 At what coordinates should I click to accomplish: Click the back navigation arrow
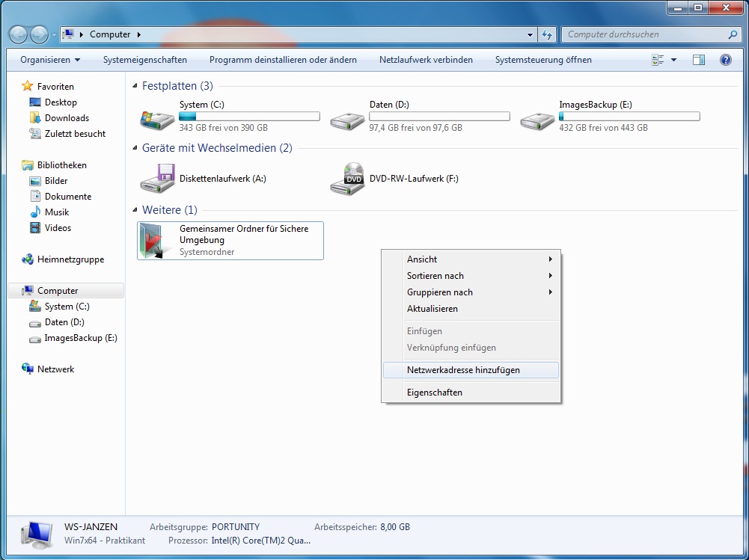pyautogui.click(x=19, y=34)
